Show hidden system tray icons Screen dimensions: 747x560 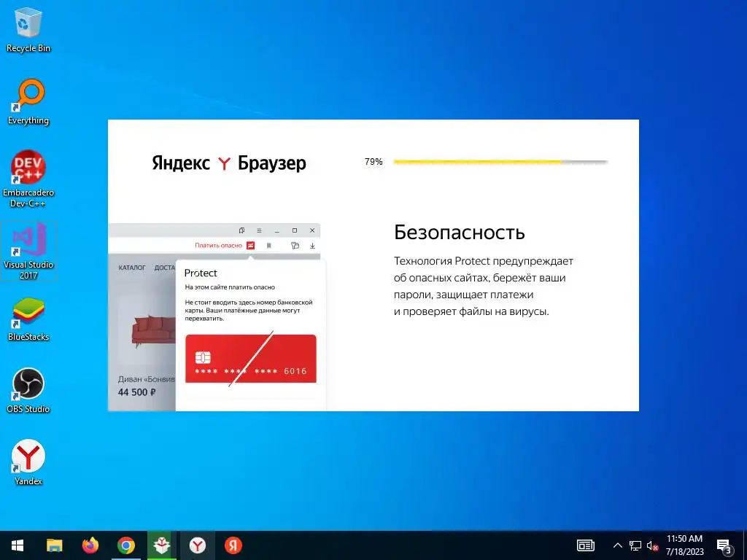pyautogui.click(x=617, y=545)
